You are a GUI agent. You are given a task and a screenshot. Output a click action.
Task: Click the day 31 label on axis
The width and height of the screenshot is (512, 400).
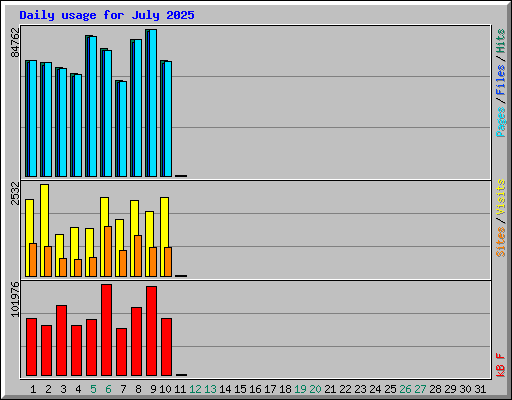tap(480, 389)
